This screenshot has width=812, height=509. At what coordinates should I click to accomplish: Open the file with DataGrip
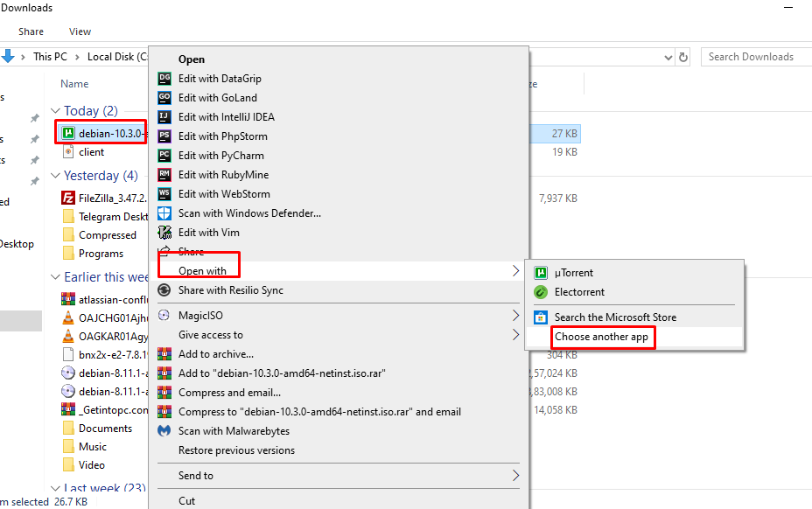(x=219, y=78)
